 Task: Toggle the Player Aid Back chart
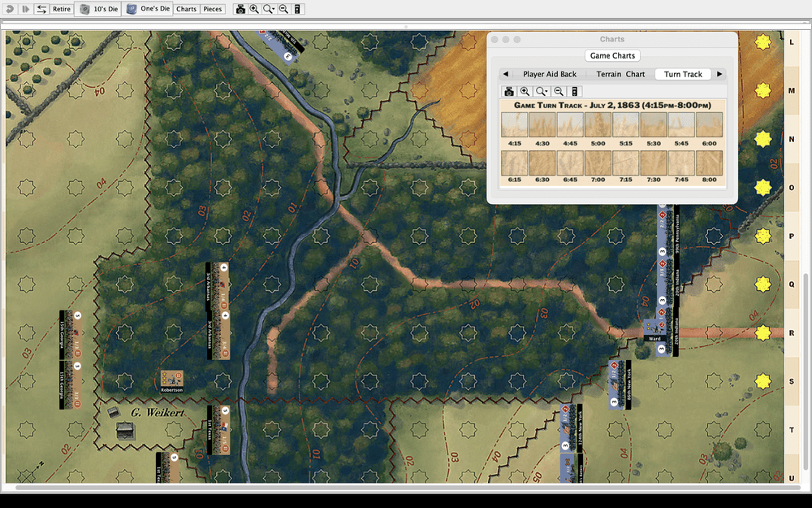pyautogui.click(x=549, y=74)
